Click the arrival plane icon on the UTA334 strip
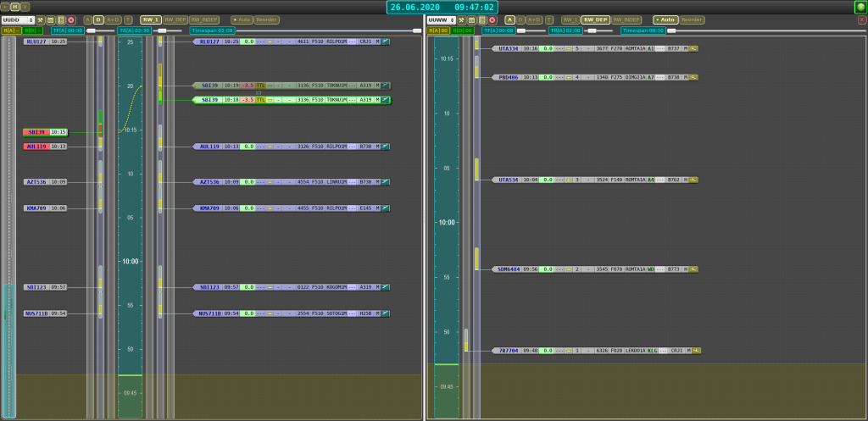This screenshot has width=868, height=421. [693, 49]
